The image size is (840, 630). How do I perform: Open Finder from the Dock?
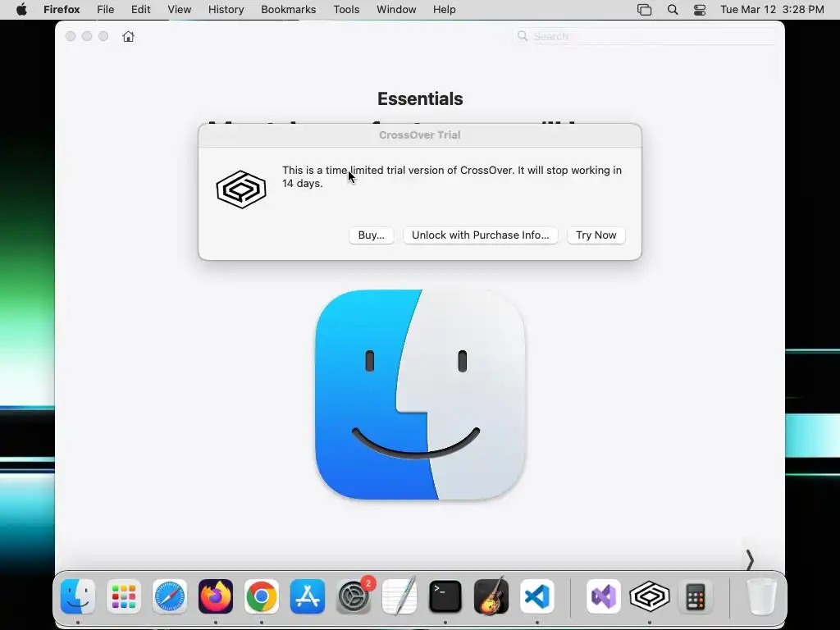pyautogui.click(x=78, y=596)
